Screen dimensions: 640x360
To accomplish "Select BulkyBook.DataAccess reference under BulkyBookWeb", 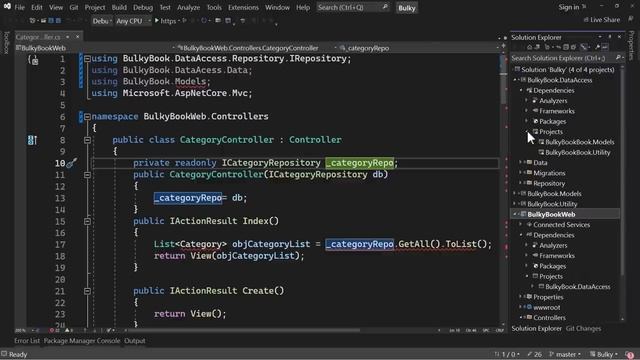I will pyautogui.click(x=578, y=287).
